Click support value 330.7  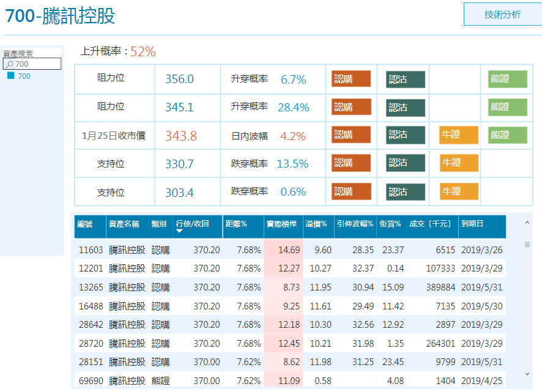179,164
